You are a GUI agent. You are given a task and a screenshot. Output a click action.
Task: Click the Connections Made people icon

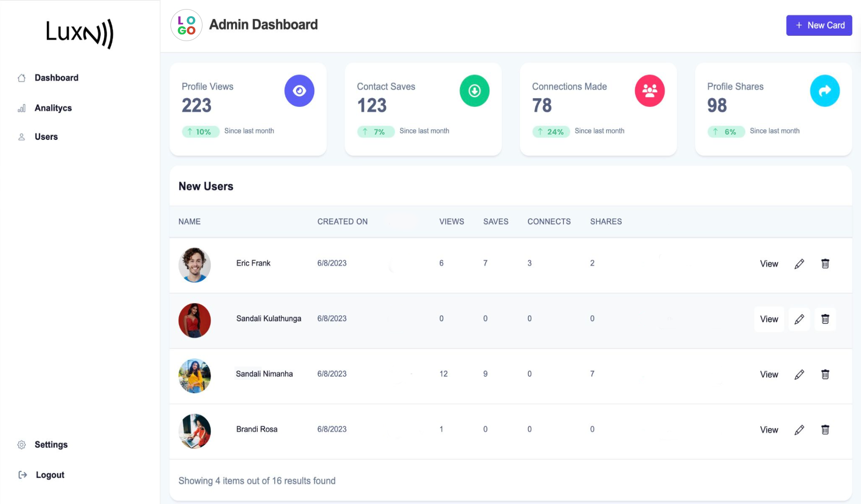(649, 91)
